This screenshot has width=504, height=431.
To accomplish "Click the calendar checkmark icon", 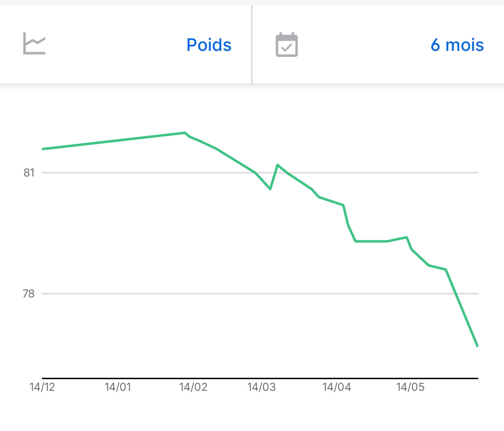I will (x=287, y=45).
